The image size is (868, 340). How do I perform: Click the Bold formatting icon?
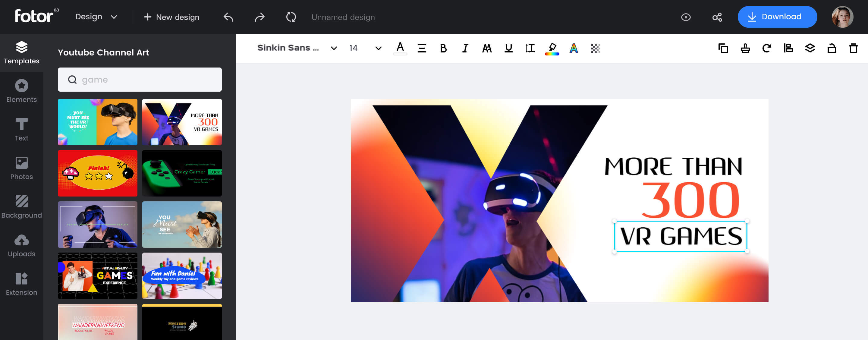click(443, 48)
